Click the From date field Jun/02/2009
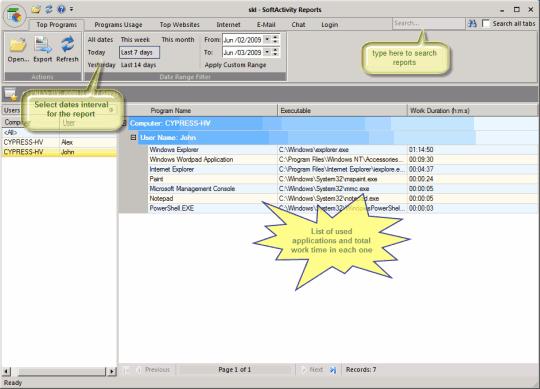 tap(243, 40)
